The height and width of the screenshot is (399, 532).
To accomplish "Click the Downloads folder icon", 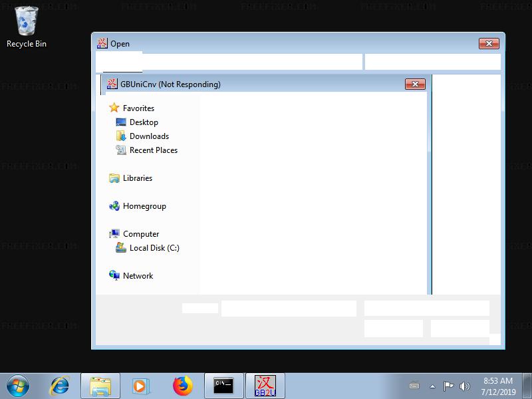I will click(x=121, y=136).
